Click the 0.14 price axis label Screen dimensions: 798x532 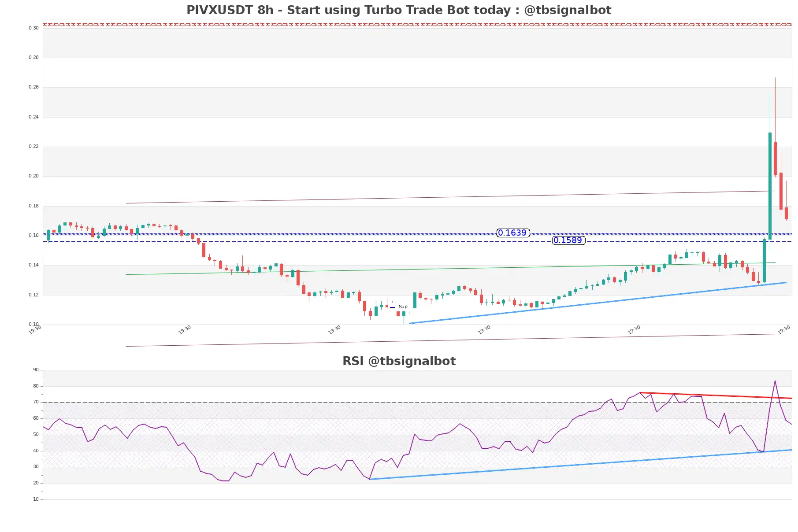tap(34, 265)
